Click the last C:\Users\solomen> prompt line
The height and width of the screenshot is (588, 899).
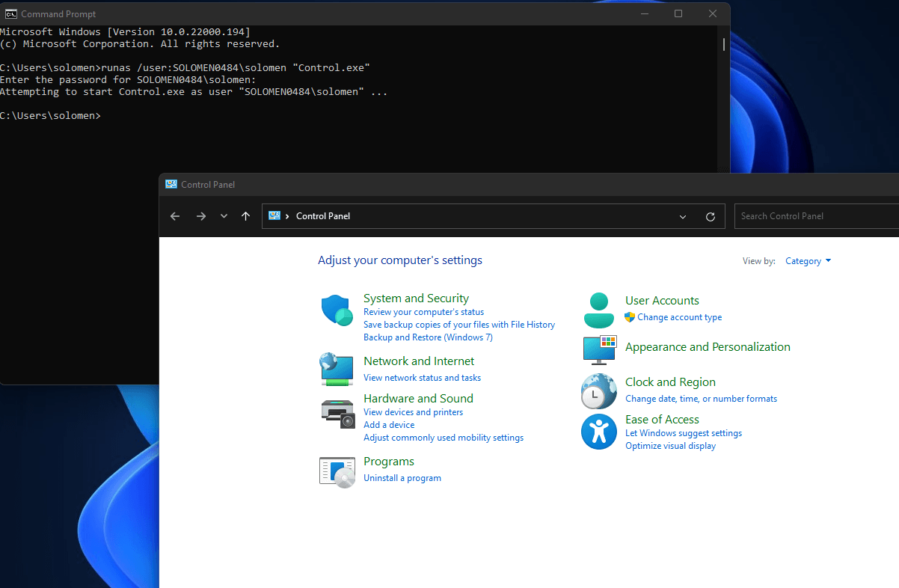coord(50,116)
